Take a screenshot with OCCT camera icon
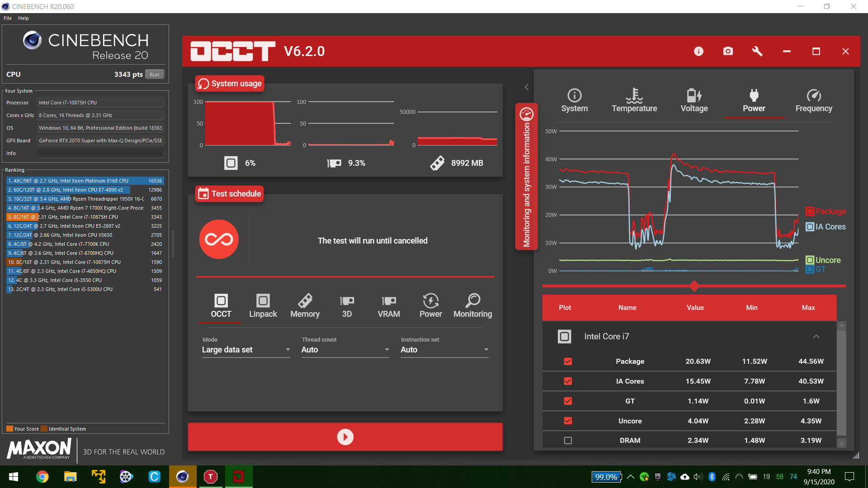 pyautogui.click(x=728, y=51)
